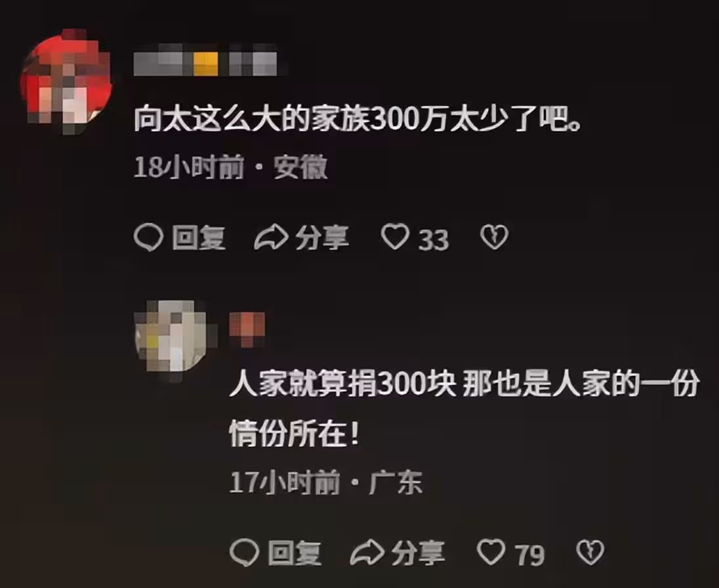This screenshot has height=588, width=719.
Task: Select the reply text 人家就算捐300块
Action: pos(342,383)
